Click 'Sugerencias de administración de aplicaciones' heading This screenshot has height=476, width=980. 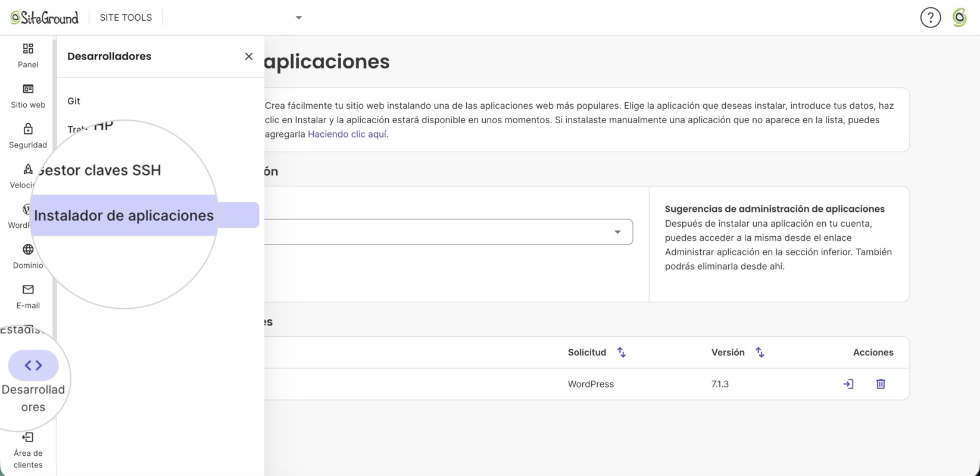point(775,209)
